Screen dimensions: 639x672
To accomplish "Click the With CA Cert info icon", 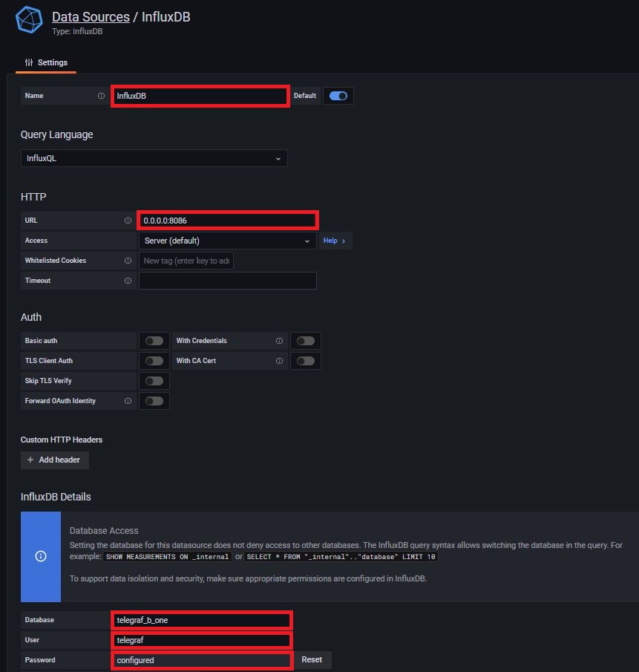I will click(x=279, y=361).
